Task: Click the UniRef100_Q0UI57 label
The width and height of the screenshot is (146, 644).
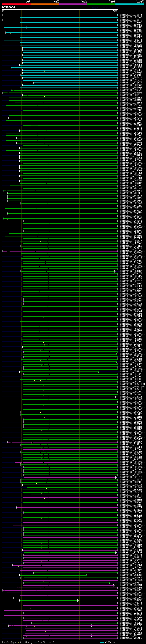Action: (131, 442)
